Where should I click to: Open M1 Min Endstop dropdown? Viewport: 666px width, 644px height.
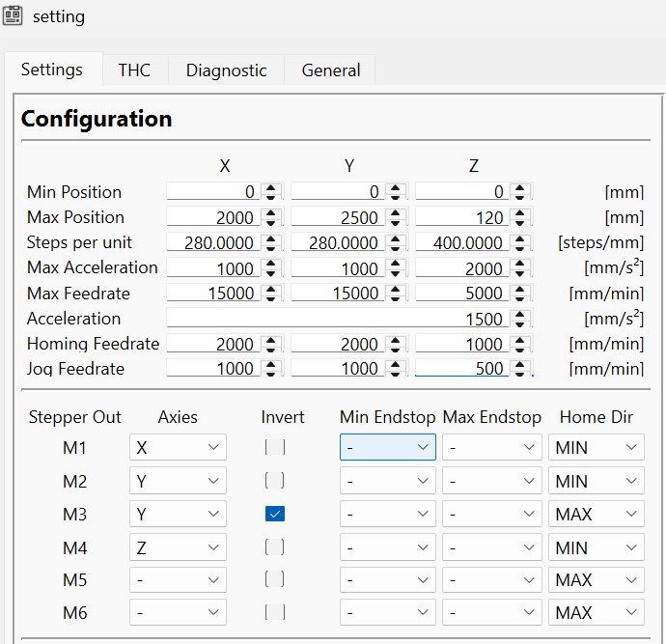387,447
